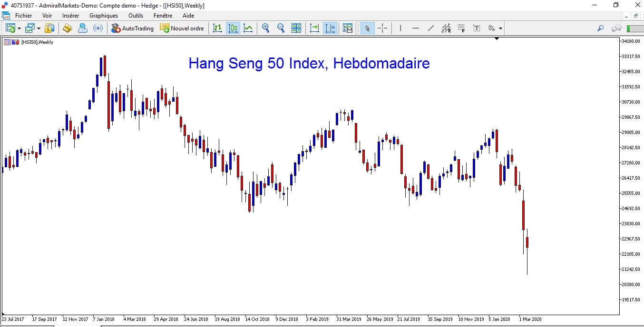
Task: Toggle AutoTrading on or off
Action: pyautogui.click(x=133, y=28)
